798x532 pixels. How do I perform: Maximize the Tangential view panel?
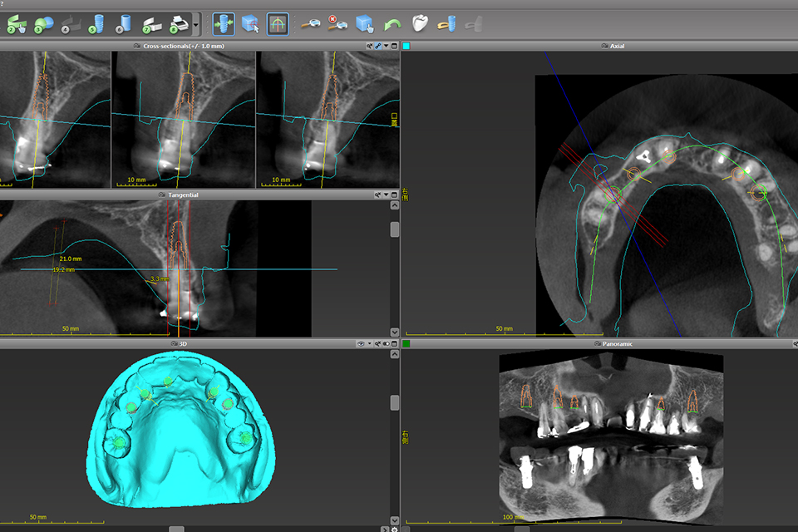coord(394,195)
